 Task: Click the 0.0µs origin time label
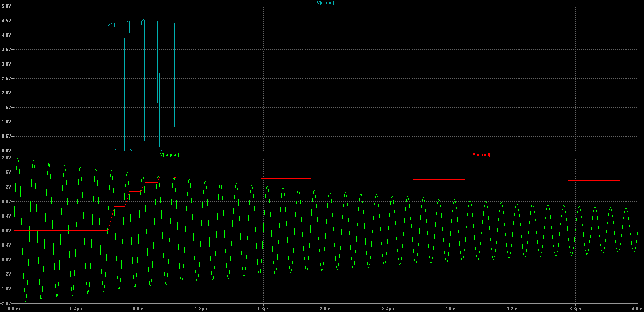pyautogui.click(x=14, y=309)
